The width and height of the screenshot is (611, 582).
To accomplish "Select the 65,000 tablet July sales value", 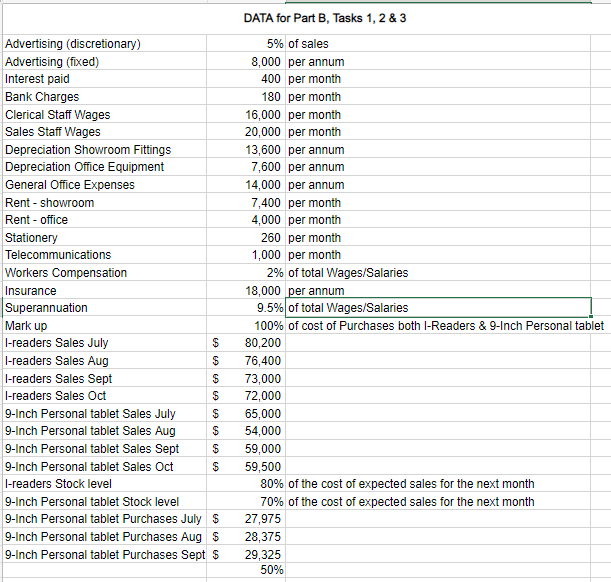I will [246, 414].
